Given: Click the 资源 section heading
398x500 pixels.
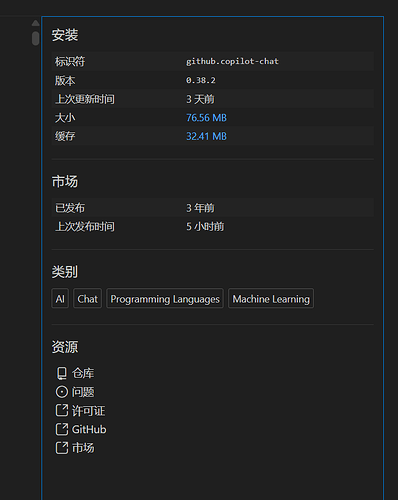Looking at the screenshot, I should (x=65, y=347).
